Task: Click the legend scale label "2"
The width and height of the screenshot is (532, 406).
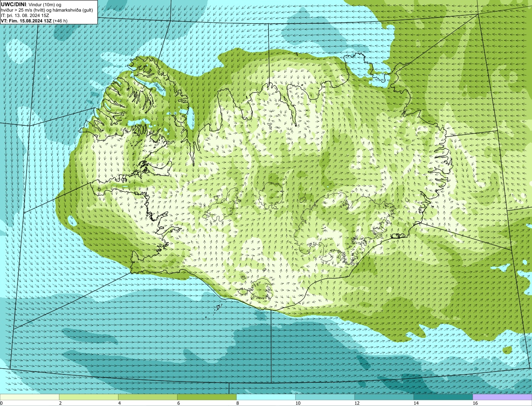Action: point(60,403)
